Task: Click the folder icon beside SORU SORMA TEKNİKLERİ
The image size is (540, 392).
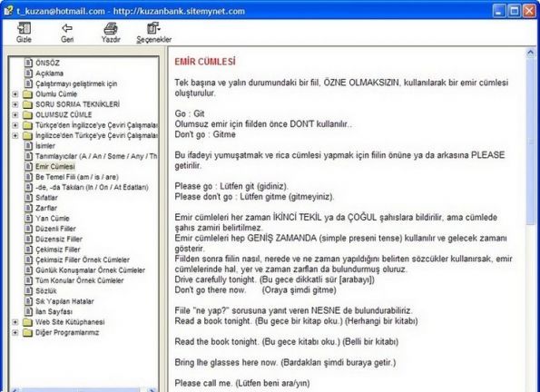Action: pyautogui.click(x=27, y=104)
